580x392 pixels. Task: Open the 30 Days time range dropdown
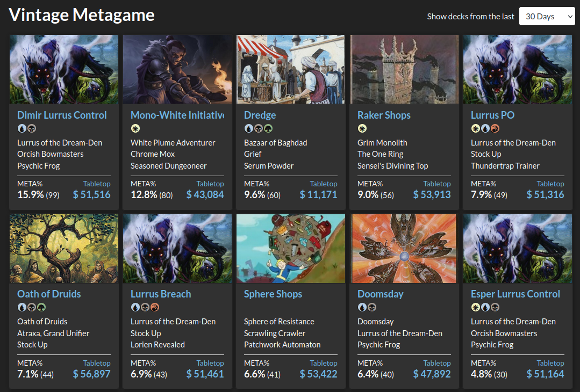(547, 16)
